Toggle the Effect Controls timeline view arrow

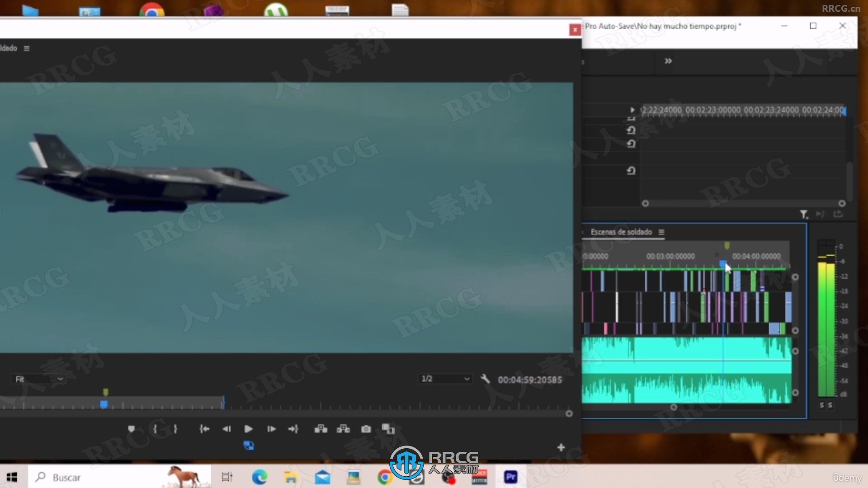click(632, 110)
